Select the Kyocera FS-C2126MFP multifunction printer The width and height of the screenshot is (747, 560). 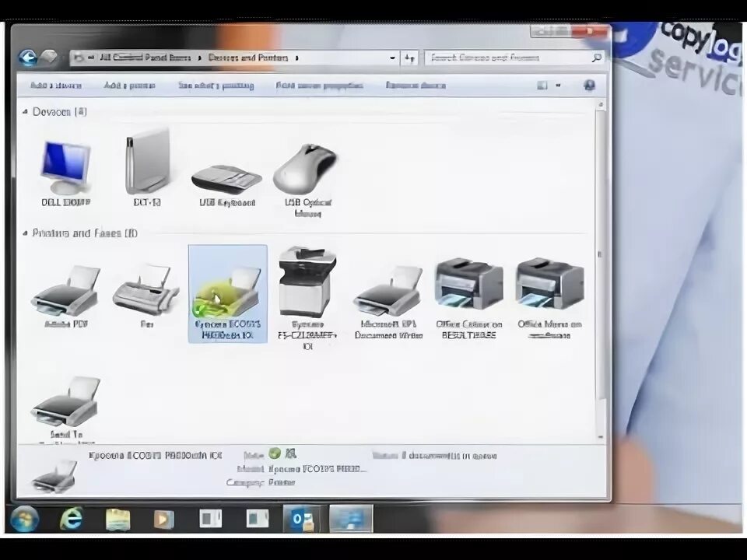(x=308, y=298)
